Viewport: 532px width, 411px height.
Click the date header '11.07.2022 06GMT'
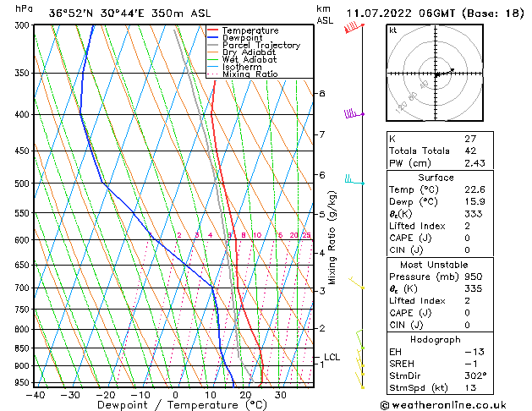pyautogui.click(x=401, y=14)
